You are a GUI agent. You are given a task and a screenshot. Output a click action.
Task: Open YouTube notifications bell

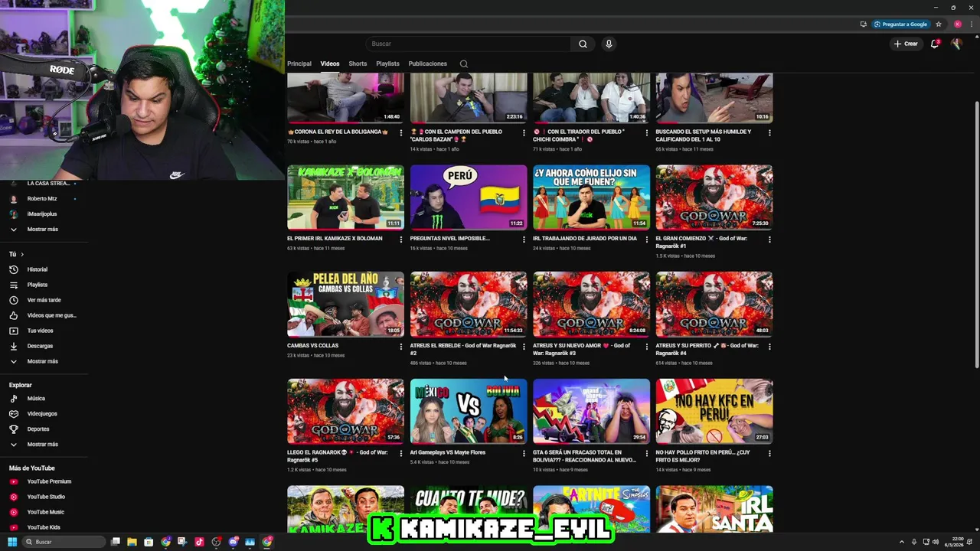tap(935, 44)
